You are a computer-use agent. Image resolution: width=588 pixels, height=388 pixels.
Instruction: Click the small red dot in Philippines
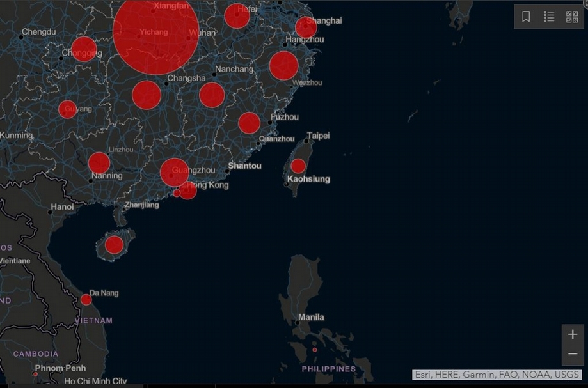tap(314, 350)
